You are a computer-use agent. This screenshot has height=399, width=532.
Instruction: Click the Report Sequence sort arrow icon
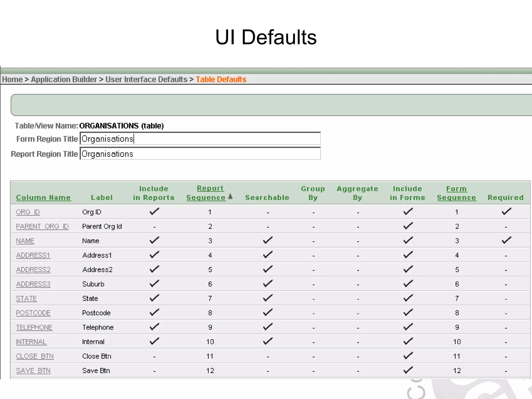(230, 197)
